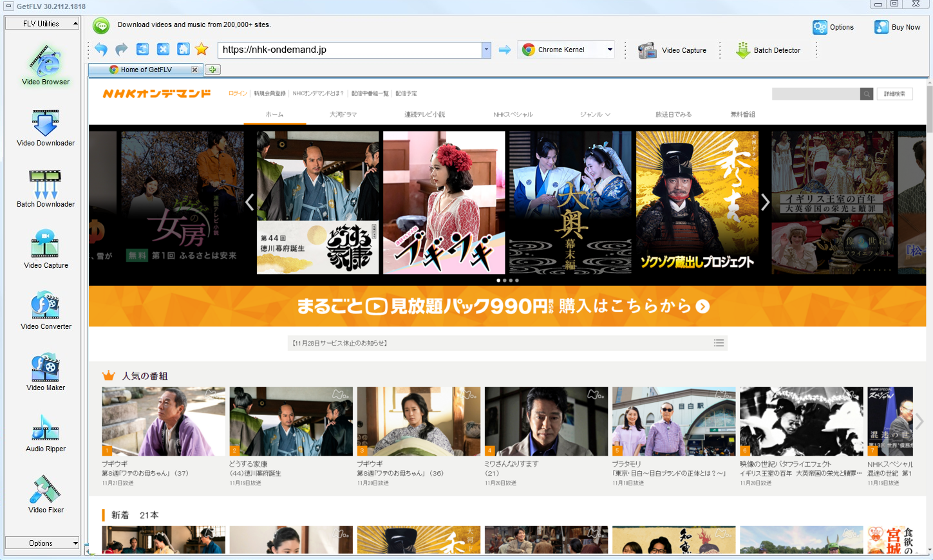Add page to favorites with star

[202, 50]
